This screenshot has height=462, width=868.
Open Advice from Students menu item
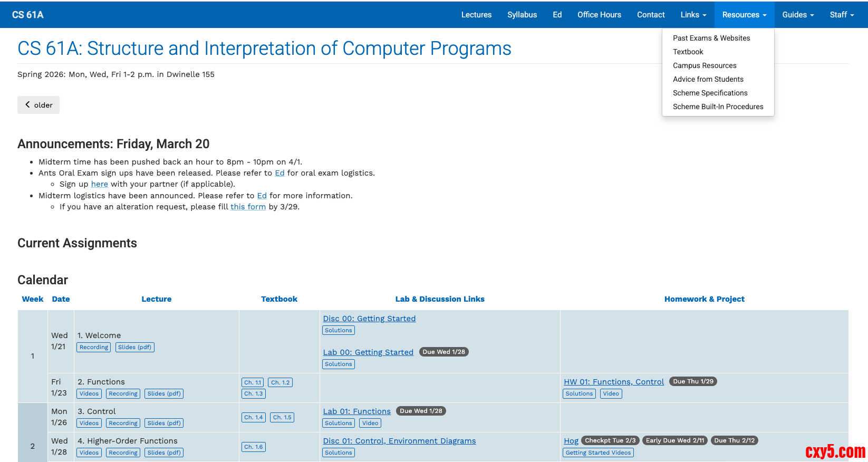point(708,79)
